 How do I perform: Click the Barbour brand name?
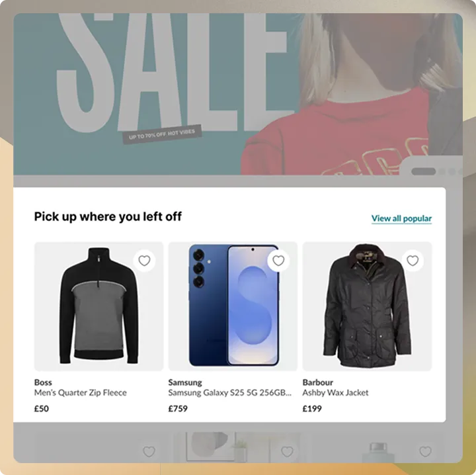[x=318, y=382]
